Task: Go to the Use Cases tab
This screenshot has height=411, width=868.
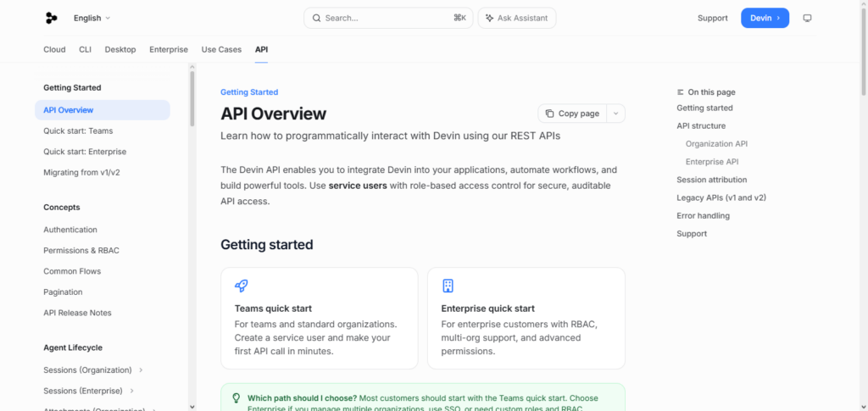Action: tap(221, 49)
